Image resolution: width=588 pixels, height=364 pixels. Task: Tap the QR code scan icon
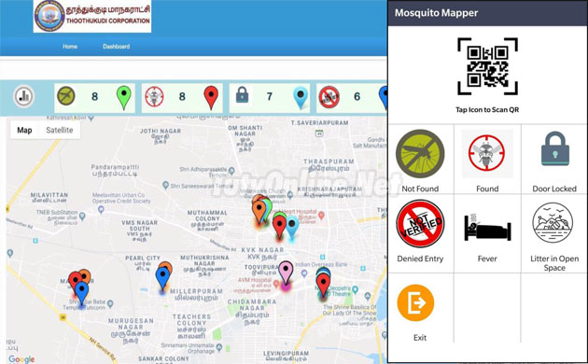coord(487,66)
